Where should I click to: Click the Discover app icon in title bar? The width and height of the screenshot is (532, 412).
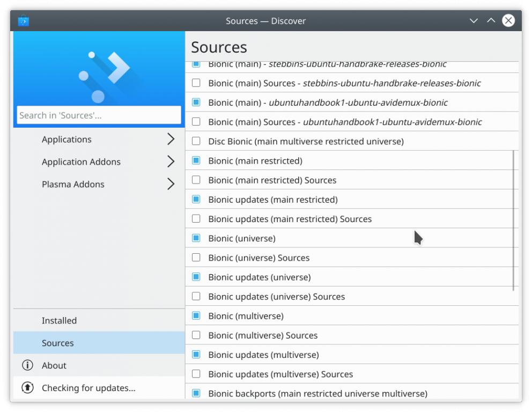click(x=23, y=21)
